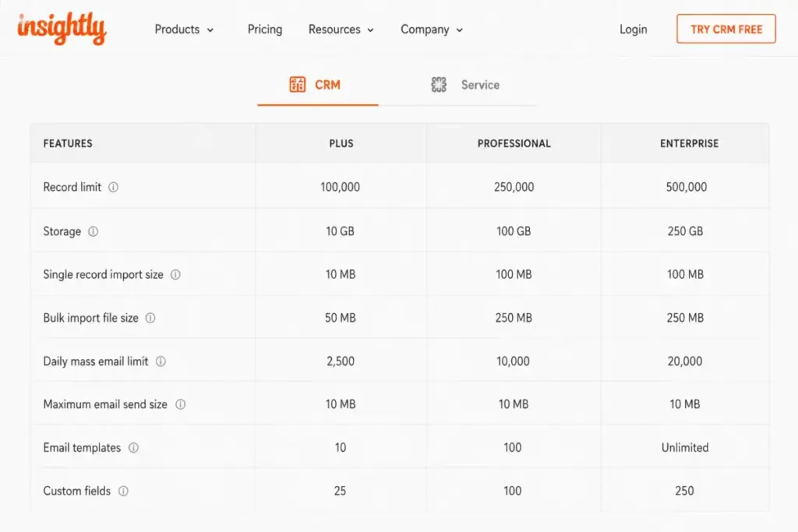The height and width of the screenshot is (532, 798).
Task: Click the Maximum email send size label
Action: point(105,404)
